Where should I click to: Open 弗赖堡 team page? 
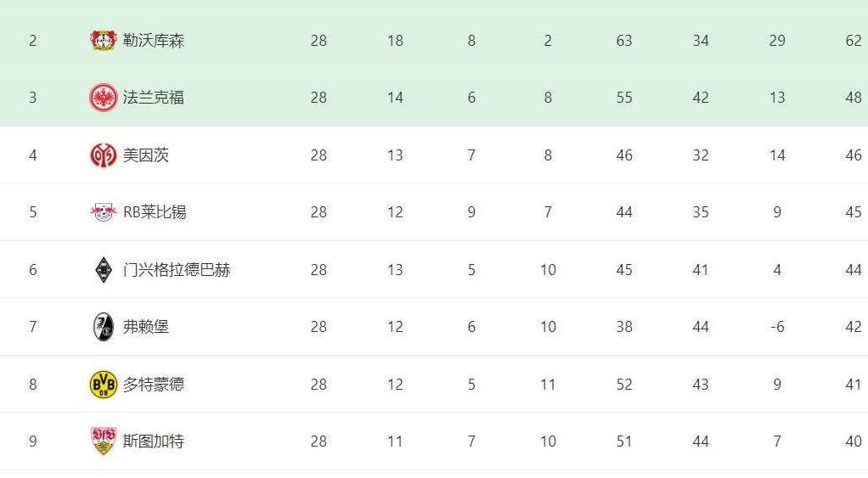point(145,327)
